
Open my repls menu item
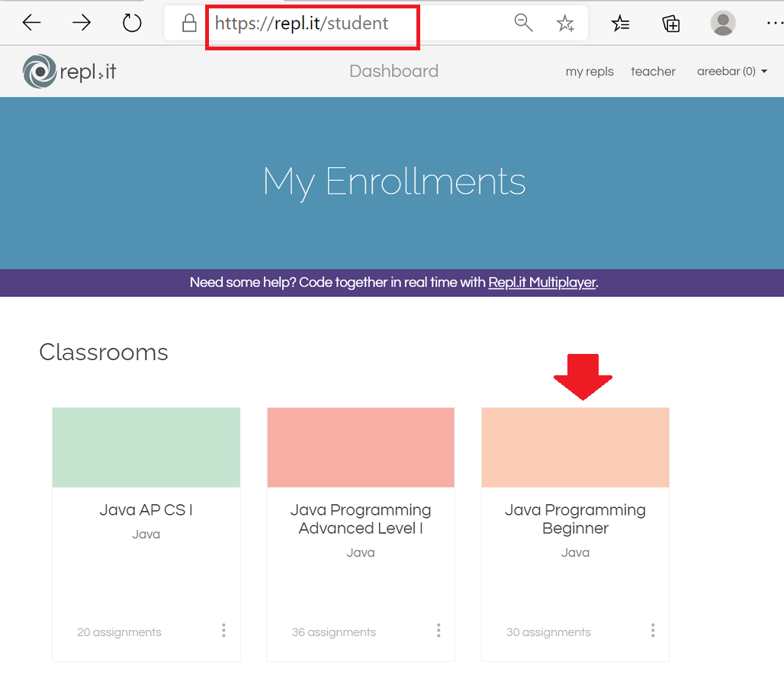point(590,72)
